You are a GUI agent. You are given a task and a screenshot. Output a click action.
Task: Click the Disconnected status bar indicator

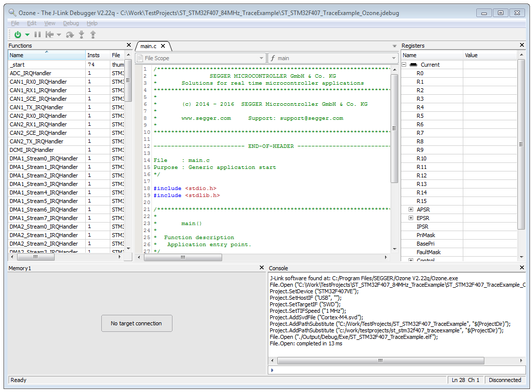click(x=505, y=380)
